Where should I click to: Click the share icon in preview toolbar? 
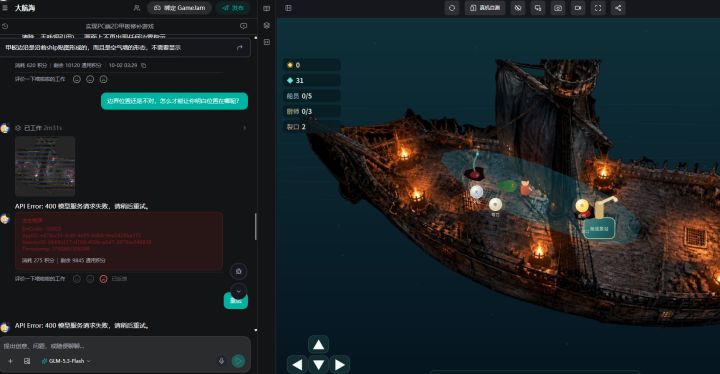[x=618, y=8]
